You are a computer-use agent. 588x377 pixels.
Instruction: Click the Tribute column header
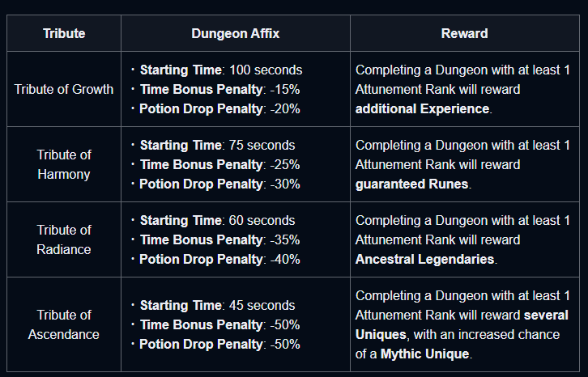[x=64, y=34]
